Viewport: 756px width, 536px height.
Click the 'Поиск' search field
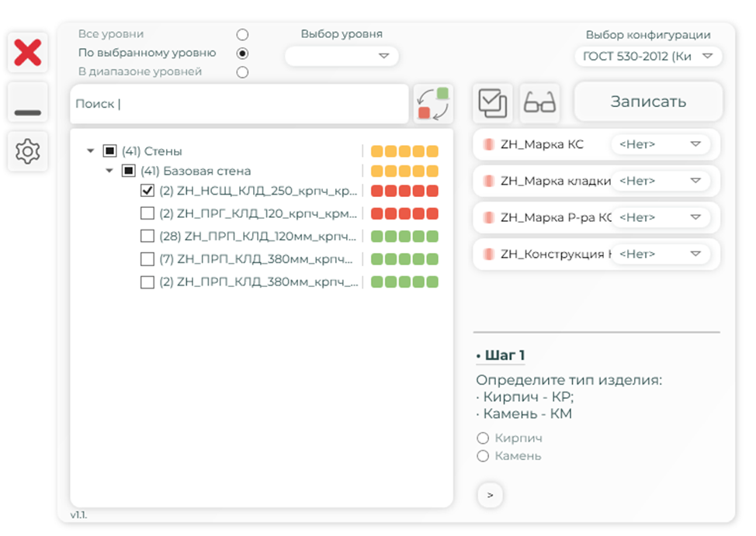(239, 104)
